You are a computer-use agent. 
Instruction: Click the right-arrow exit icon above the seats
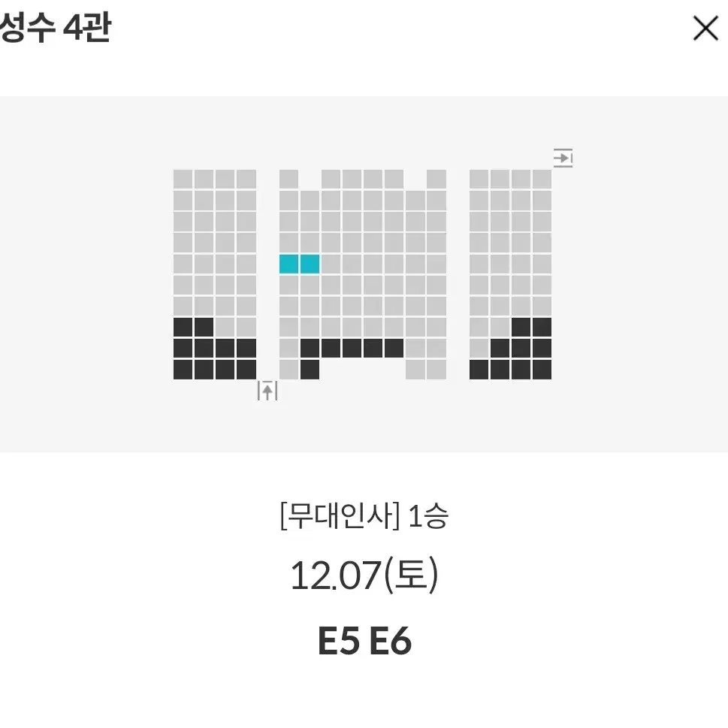563,158
